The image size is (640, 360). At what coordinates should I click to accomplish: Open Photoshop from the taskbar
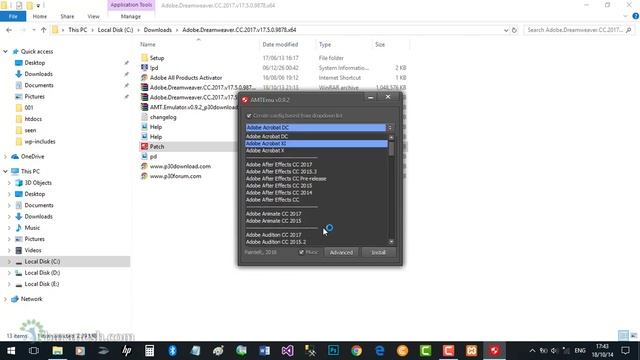click(333, 351)
